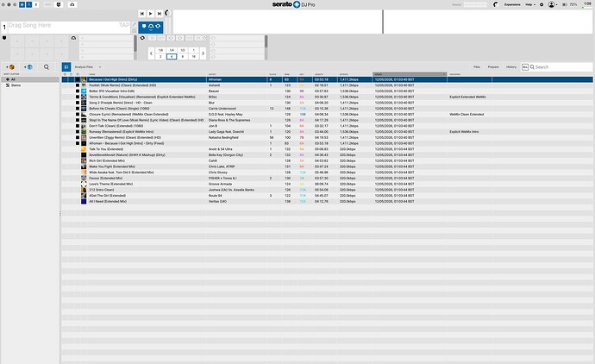Image resolution: width=595 pixels, height=364 pixels.
Task: Click search field magnifier icon
Action: (x=532, y=66)
